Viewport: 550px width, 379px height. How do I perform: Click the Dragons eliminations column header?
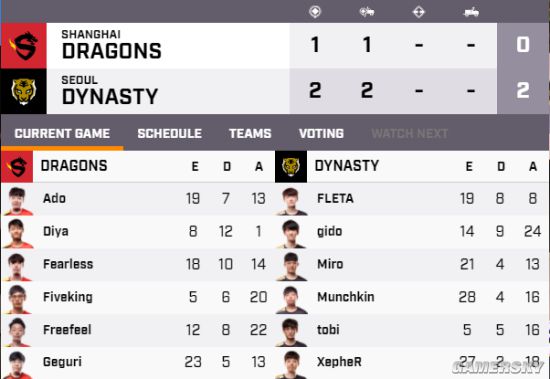(x=195, y=166)
